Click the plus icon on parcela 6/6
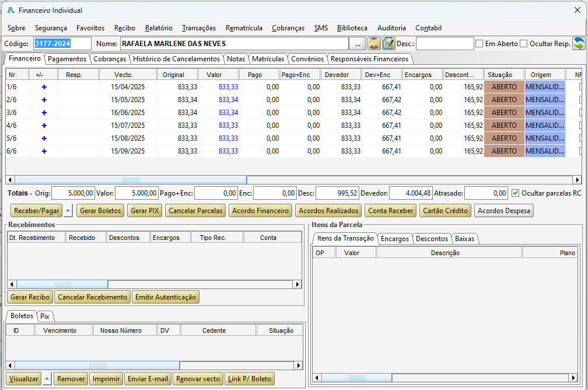588x390 pixels. pos(44,151)
